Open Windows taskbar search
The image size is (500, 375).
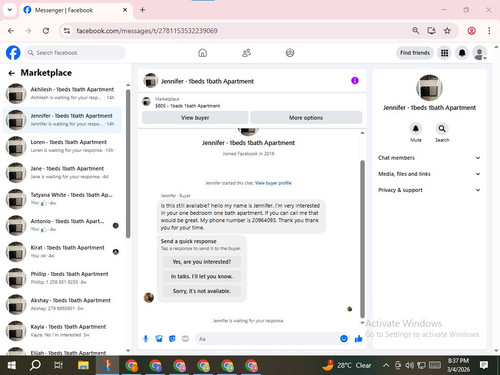pyautogui.click(x=35, y=365)
